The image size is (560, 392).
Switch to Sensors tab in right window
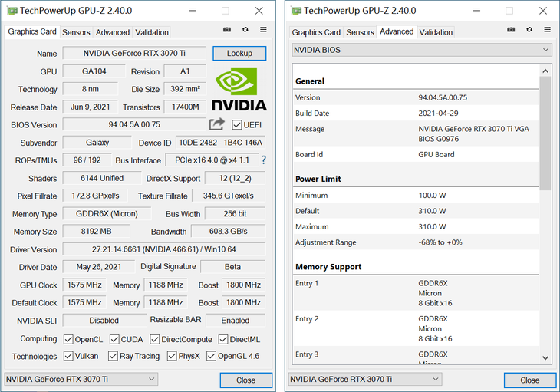360,32
